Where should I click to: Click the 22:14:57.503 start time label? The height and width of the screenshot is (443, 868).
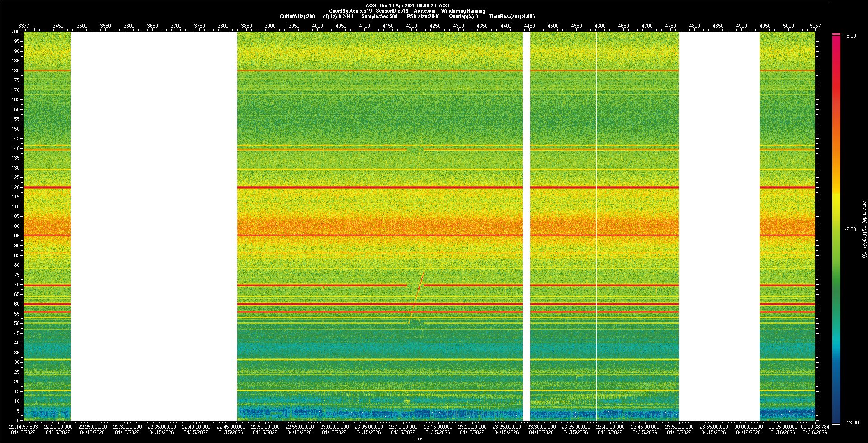(x=24, y=427)
